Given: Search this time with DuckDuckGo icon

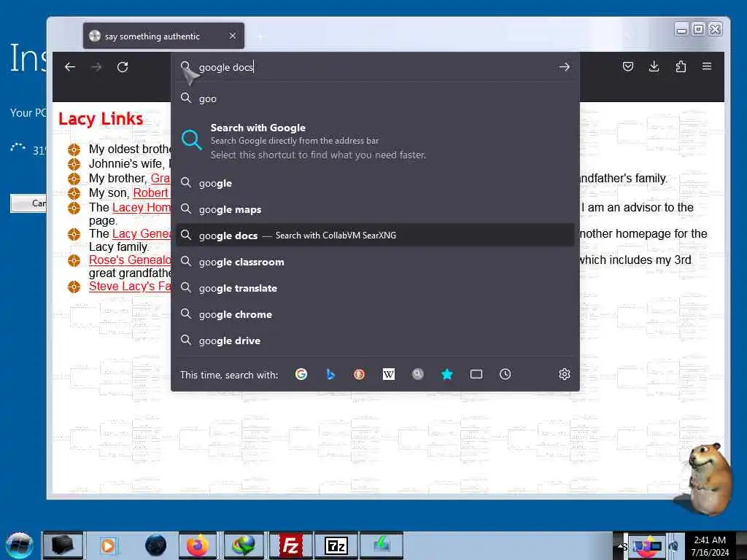Looking at the screenshot, I should [x=359, y=374].
